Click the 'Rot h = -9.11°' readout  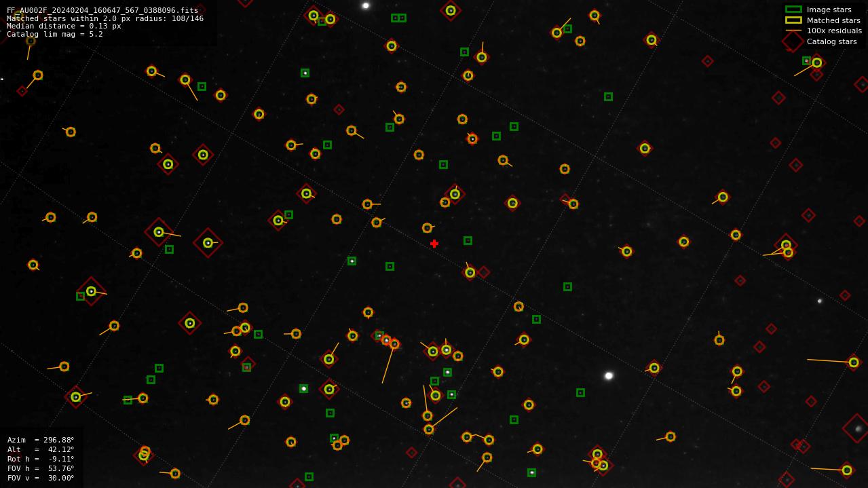pyautogui.click(x=41, y=459)
